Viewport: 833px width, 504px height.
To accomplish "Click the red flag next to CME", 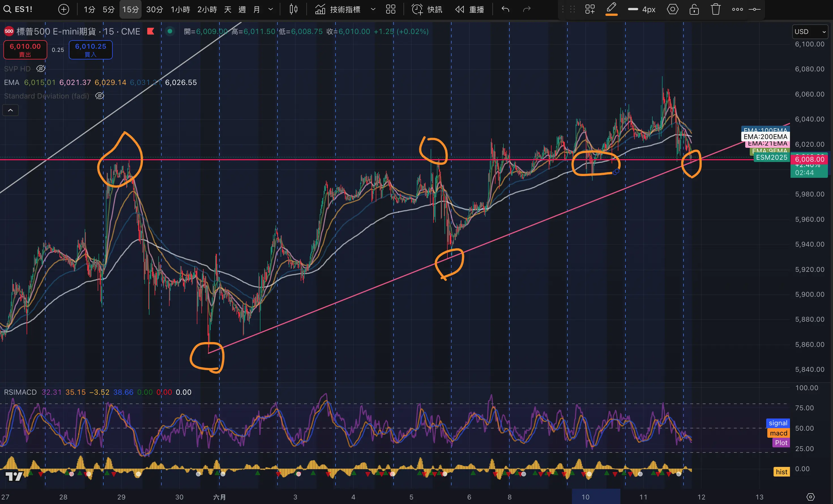I will click(151, 31).
